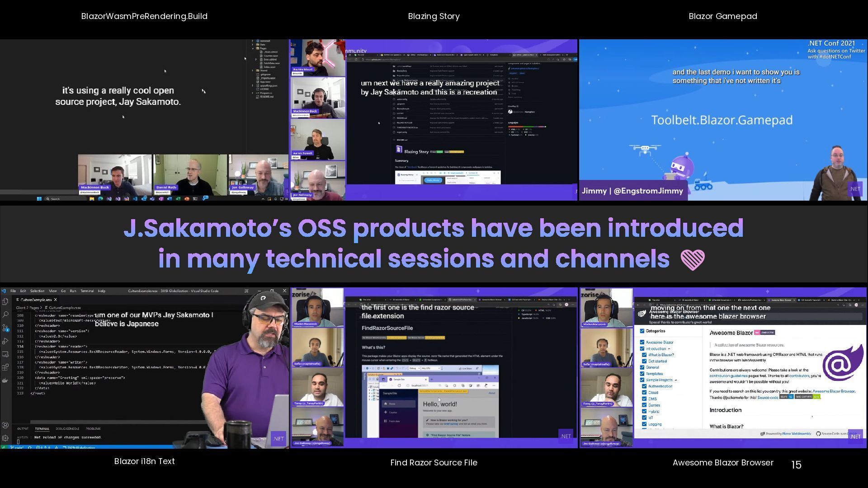Uncheck the Games checkbox
868x488 pixels.
tap(644, 405)
